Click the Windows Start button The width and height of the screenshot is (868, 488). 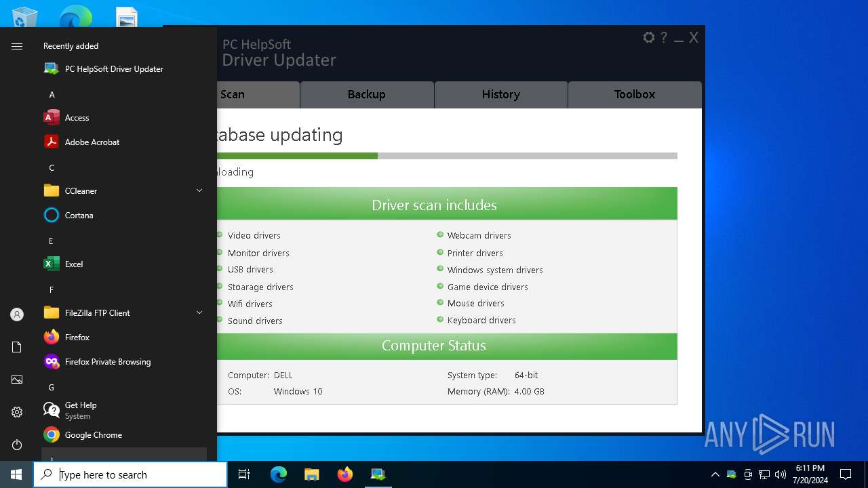pyautogui.click(x=16, y=474)
